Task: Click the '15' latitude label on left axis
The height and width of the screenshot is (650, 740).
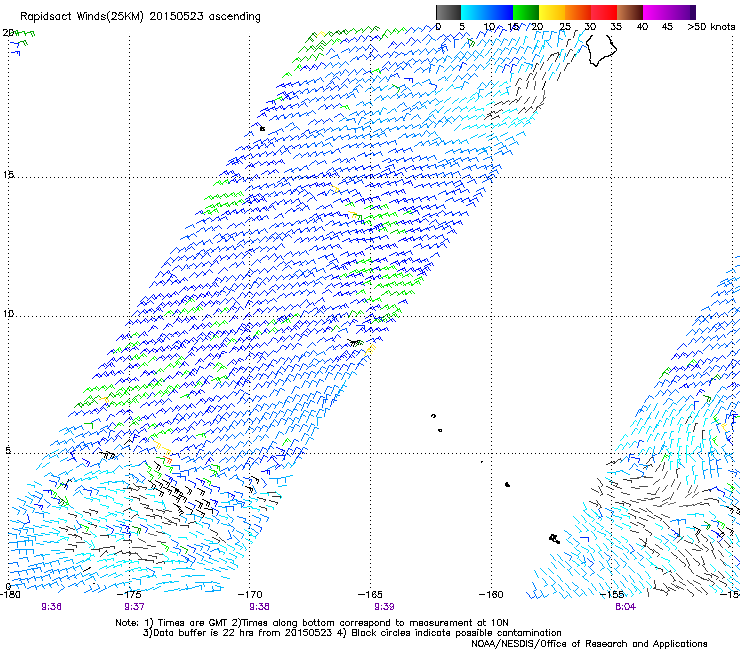Action: (8, 175)
